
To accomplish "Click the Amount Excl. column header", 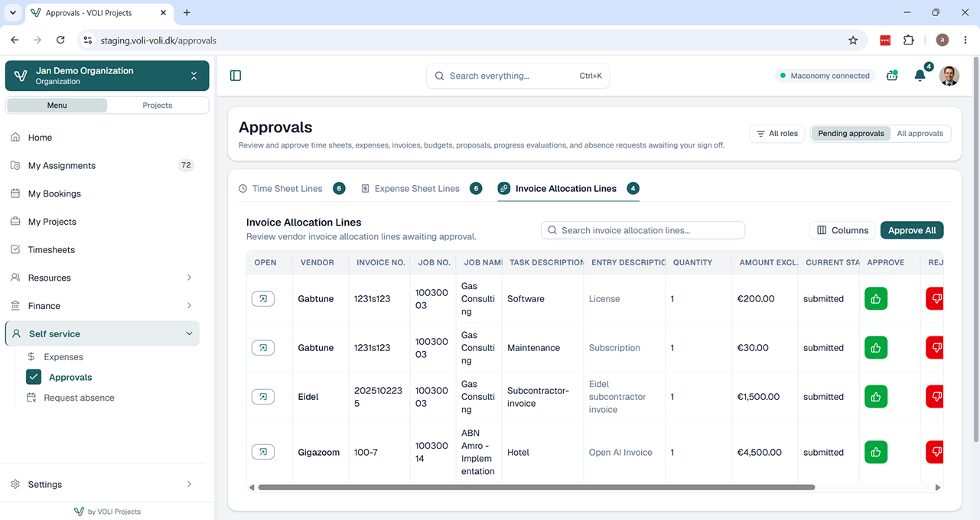I will [765, 262].
